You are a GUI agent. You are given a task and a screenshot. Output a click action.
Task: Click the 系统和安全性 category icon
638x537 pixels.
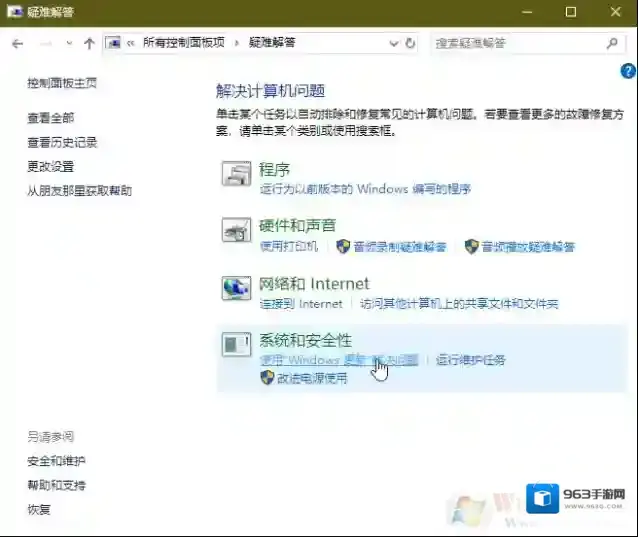(x=236, y=344)
